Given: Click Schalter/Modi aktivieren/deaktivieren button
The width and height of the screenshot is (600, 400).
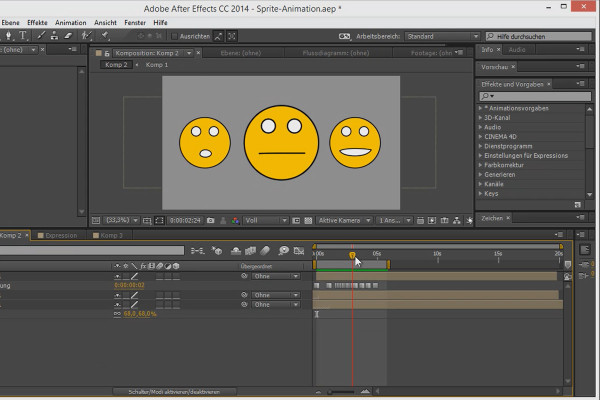Looking at the screenshot, I should [x=174, y=392].
